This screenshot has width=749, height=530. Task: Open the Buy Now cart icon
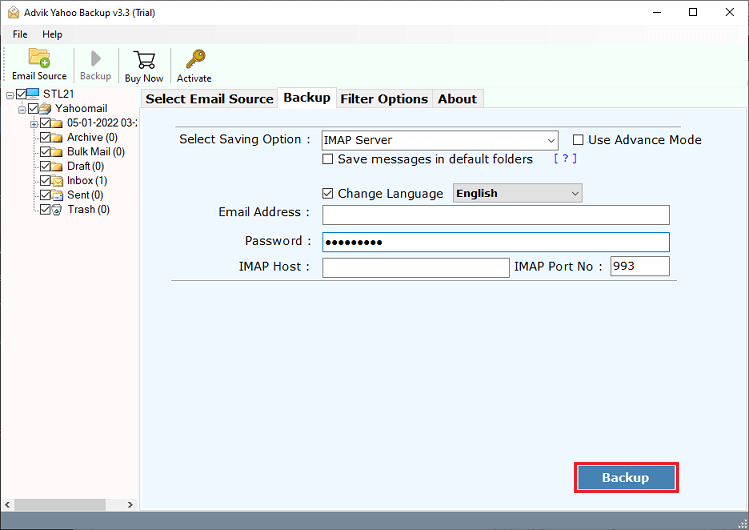(x=144, y=60)
